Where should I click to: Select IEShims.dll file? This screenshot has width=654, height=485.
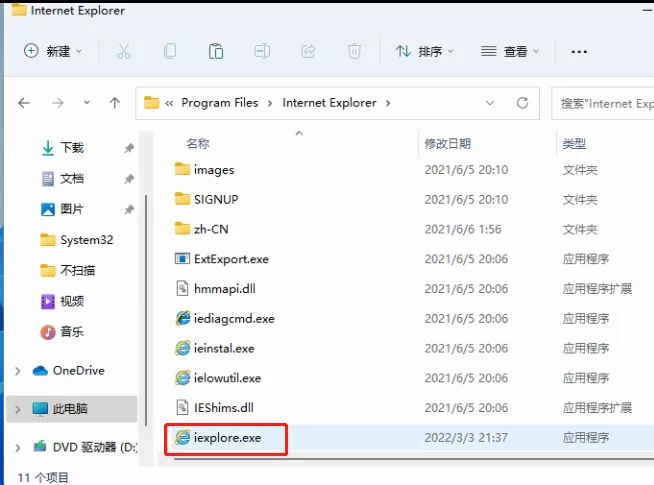coord(214,408)
